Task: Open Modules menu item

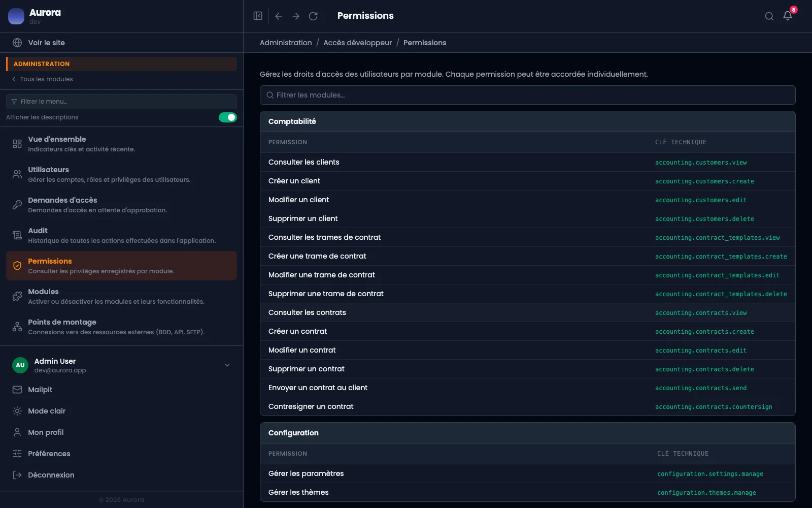Action: point(121,296)
